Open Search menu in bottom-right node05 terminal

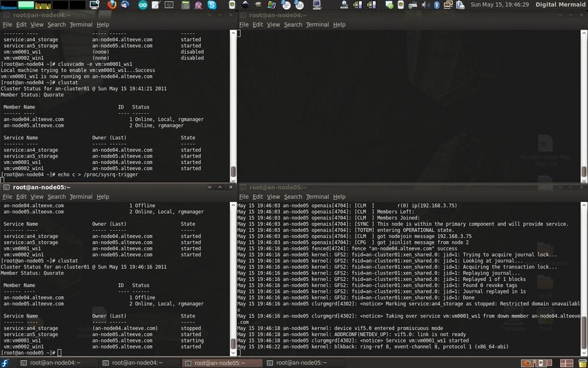click(x=293, y=197)
